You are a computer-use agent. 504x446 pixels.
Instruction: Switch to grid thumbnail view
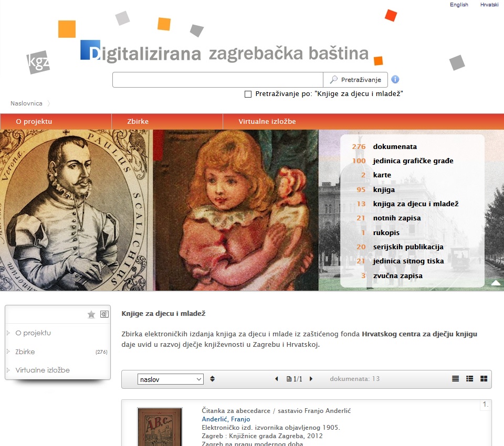click(x=484, y=378)
